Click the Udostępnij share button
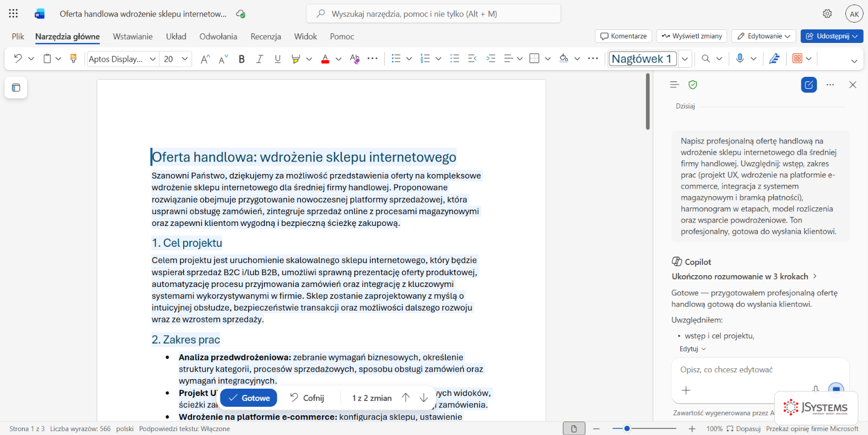The height and width of the screenshot is (435, 868). point(832,36)
